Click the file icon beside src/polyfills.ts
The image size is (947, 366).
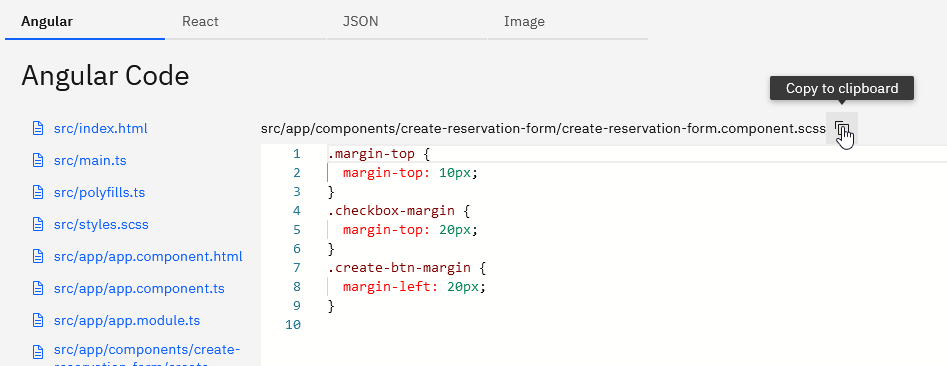(x=38, y=193)
